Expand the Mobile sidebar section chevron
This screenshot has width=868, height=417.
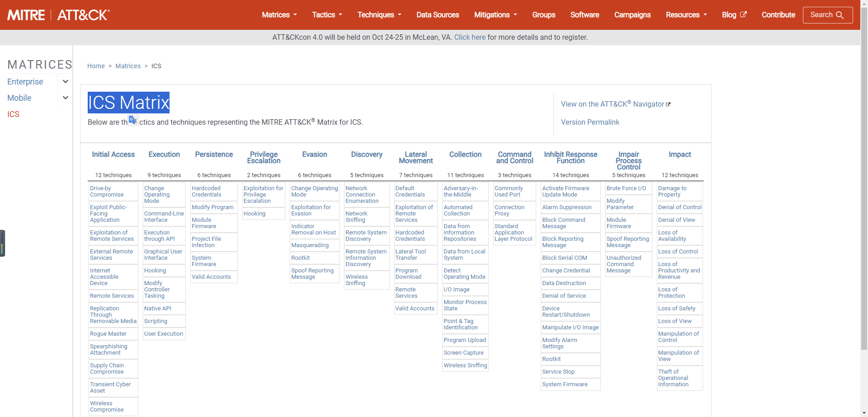pos(66,98)
